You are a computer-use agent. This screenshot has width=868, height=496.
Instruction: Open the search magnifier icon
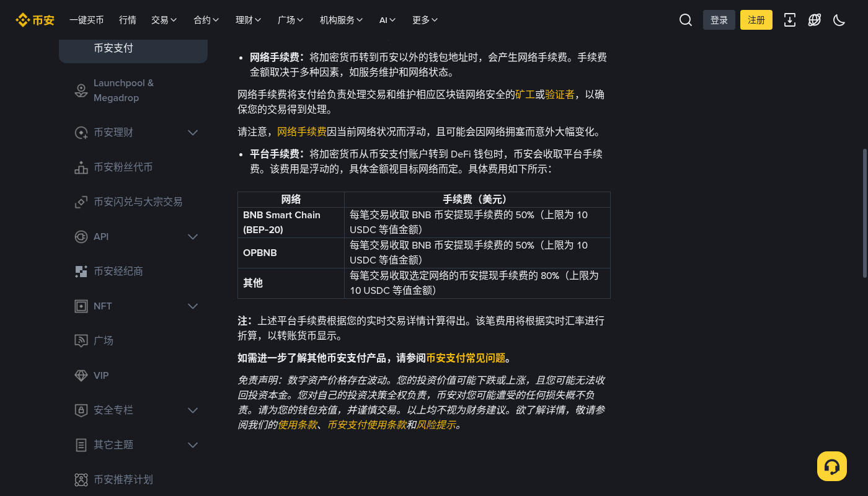[686, 20]
